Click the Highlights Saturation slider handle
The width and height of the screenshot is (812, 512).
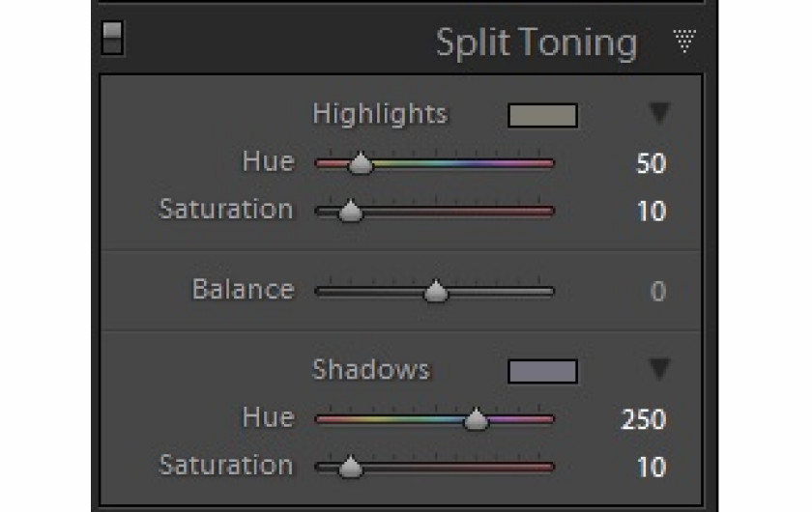351,212
